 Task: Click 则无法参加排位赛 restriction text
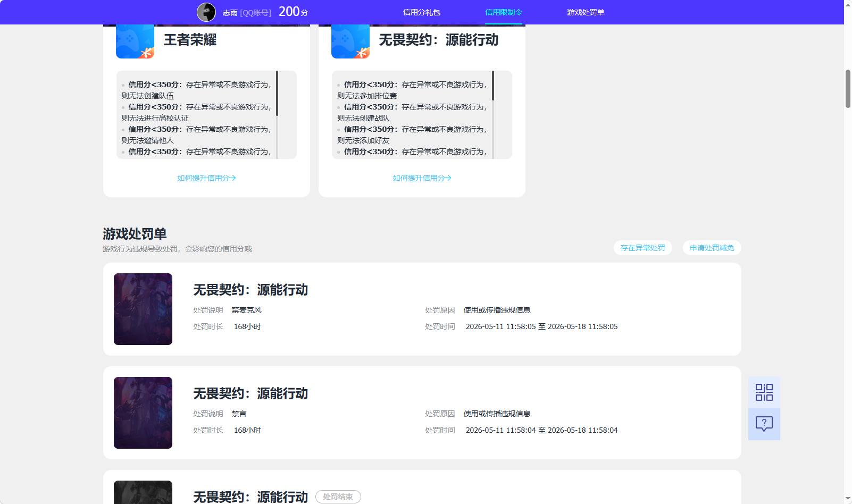[x=367, y=96]
